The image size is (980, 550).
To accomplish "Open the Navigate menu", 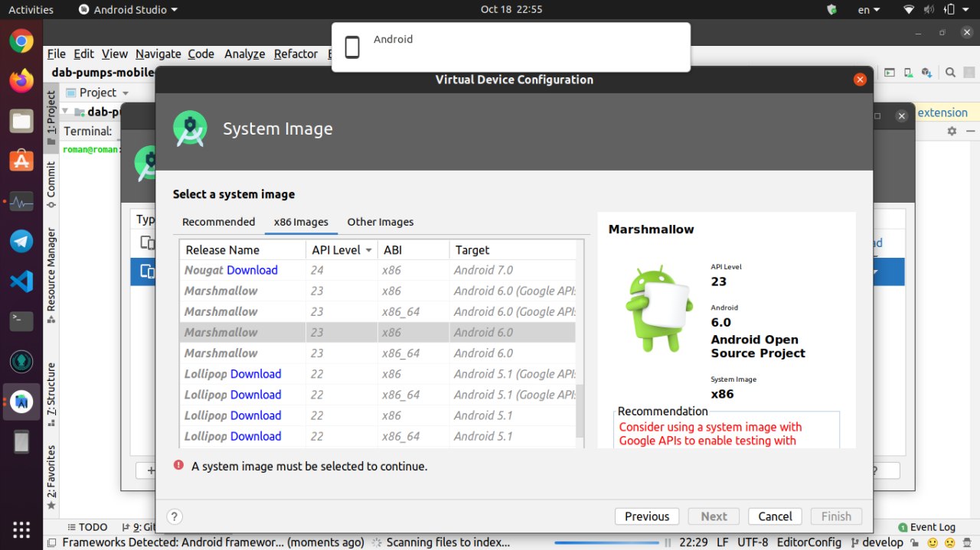I will tap(158, 54).
